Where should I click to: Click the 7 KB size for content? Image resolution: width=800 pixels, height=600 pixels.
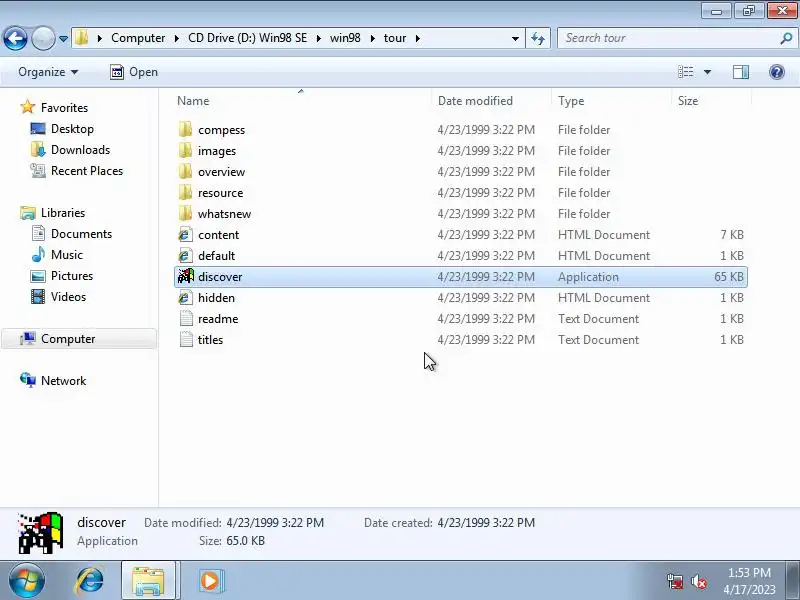[732, 235]
